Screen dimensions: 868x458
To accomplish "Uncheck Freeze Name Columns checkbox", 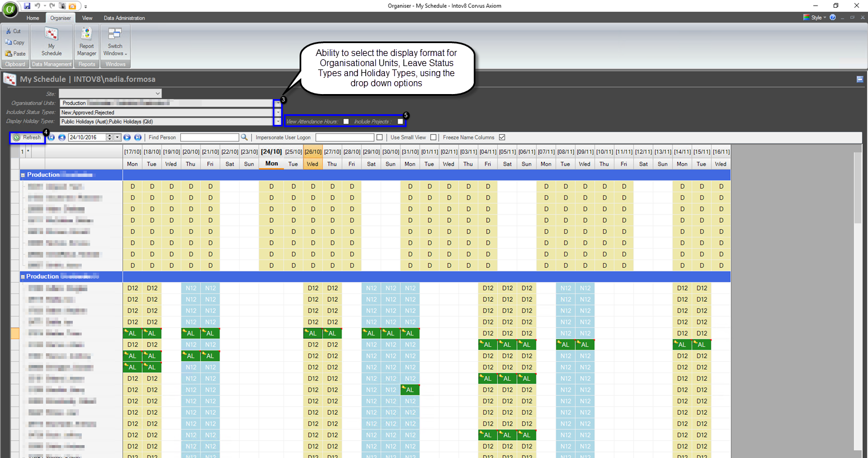I will [502, 137].
